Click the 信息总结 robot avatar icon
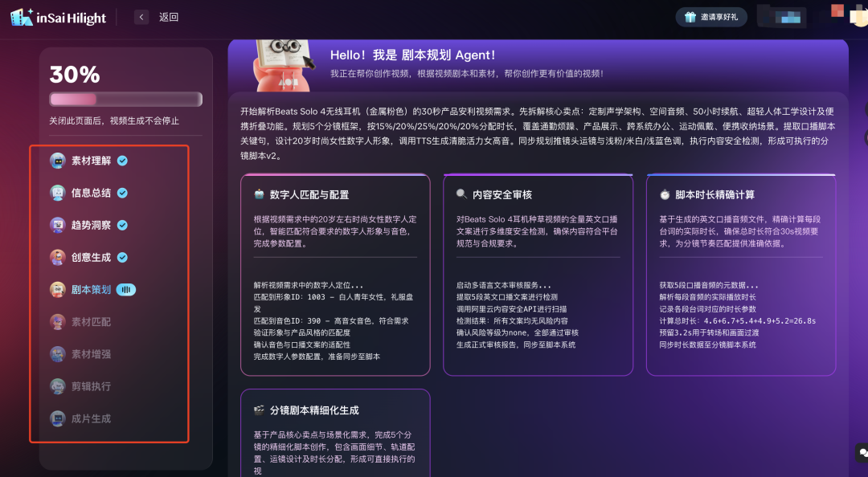Screen dimensions: 868x477 tap(57, 193)
